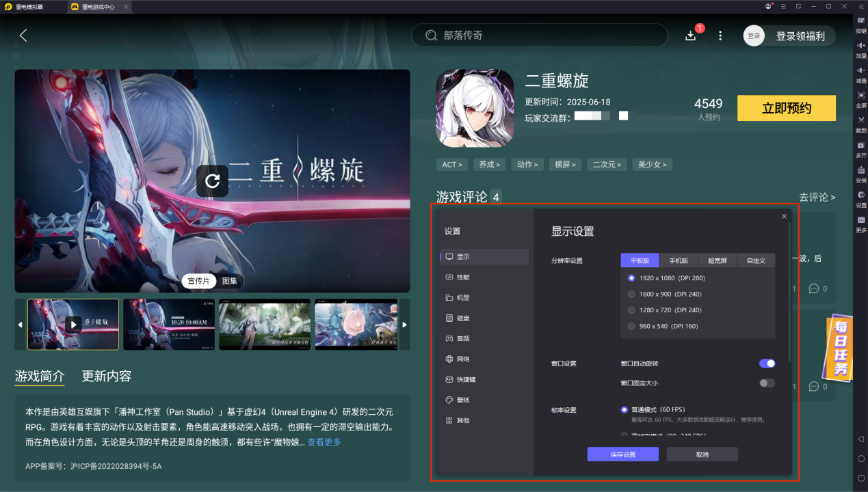Click the yellow 立即预约 button
Screen dimensions: 868x492
click(787, 108)
